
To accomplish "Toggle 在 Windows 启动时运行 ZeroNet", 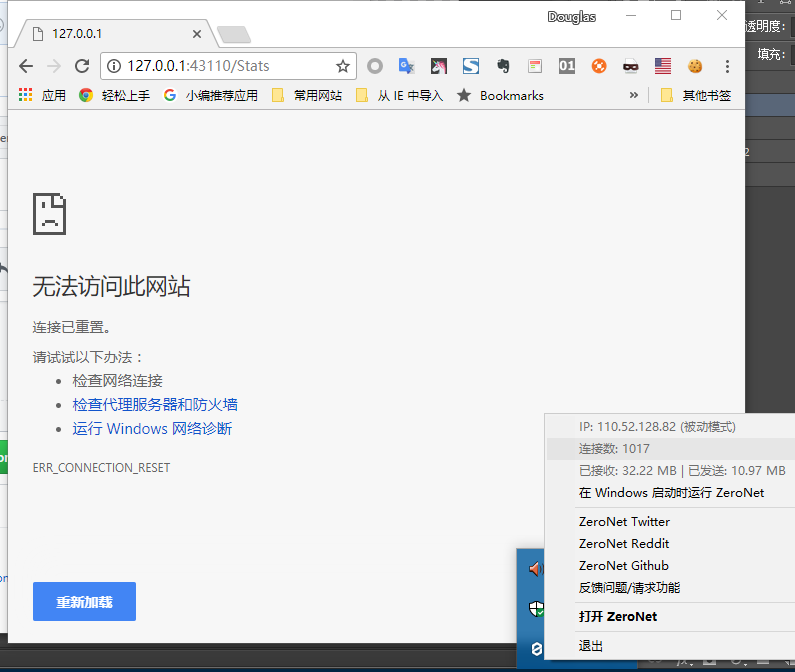I will (x=671, y=492).
